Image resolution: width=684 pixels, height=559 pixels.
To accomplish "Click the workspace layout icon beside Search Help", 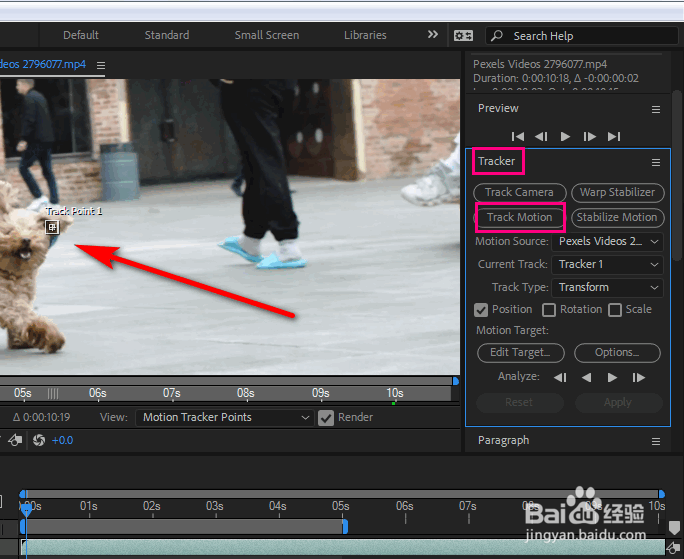I will click(x=463, y=36).
